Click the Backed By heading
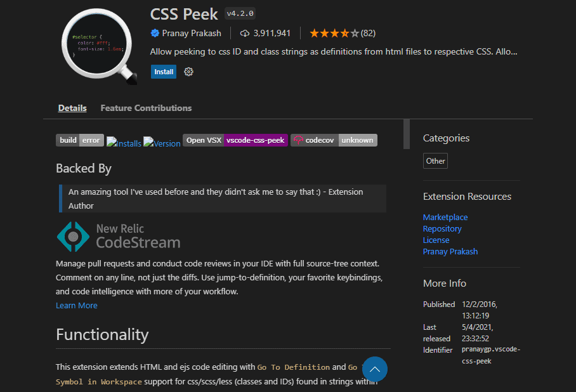 pos(84,168)
